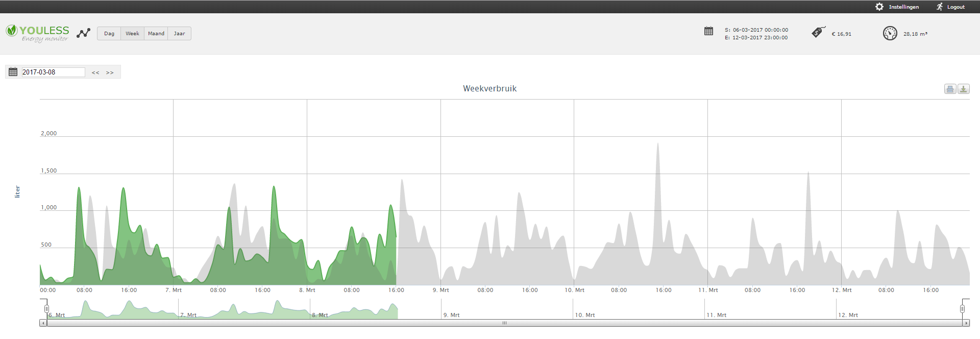Click the Weekverbruik chart title
Screen dimensions: 980x339
coord(490,88)
